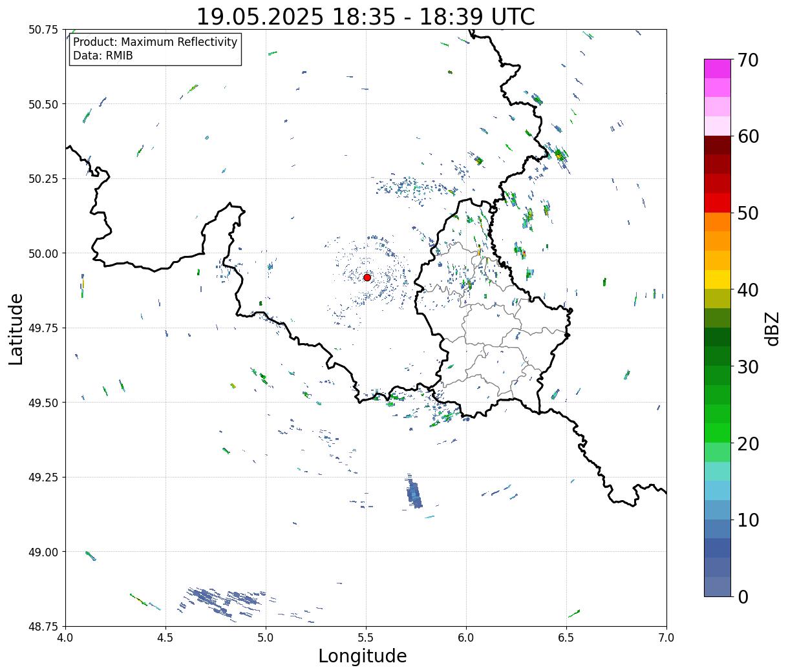Image resolution: width=788 pixels, height=672 pixels.
Task: Click the latitude tick label 49.75
Action: coord(43,328)
